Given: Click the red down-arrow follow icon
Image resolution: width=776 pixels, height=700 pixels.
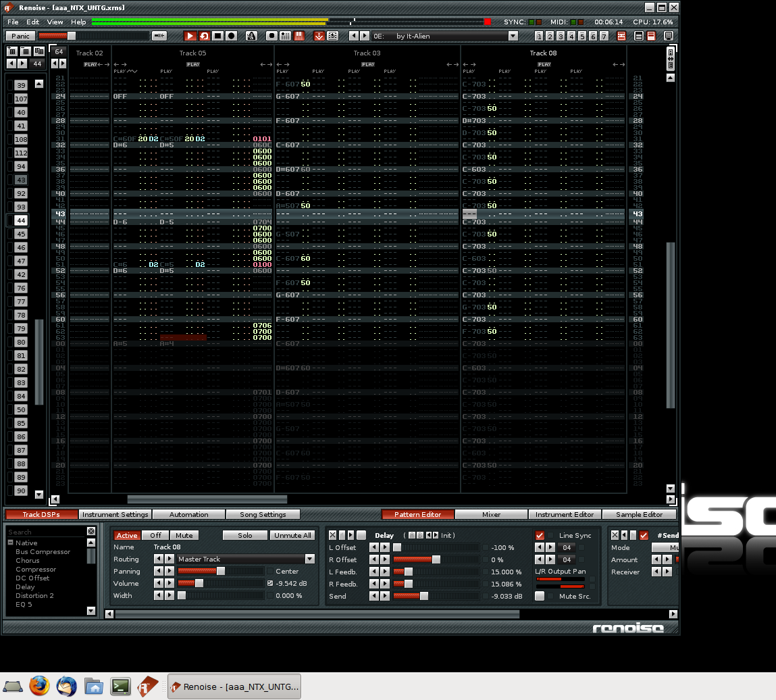Looking at the screenshot, I should [x=319, y=36].
